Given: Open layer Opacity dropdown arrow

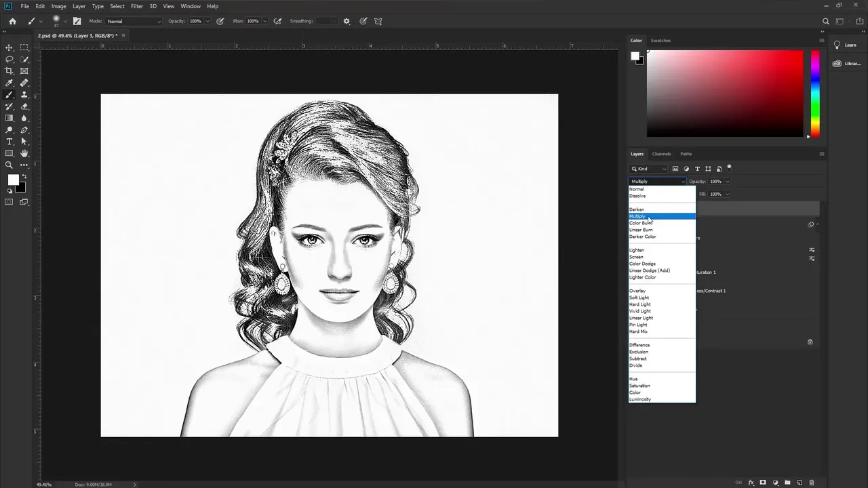Looking at the screenshot, I should [727, 182].
